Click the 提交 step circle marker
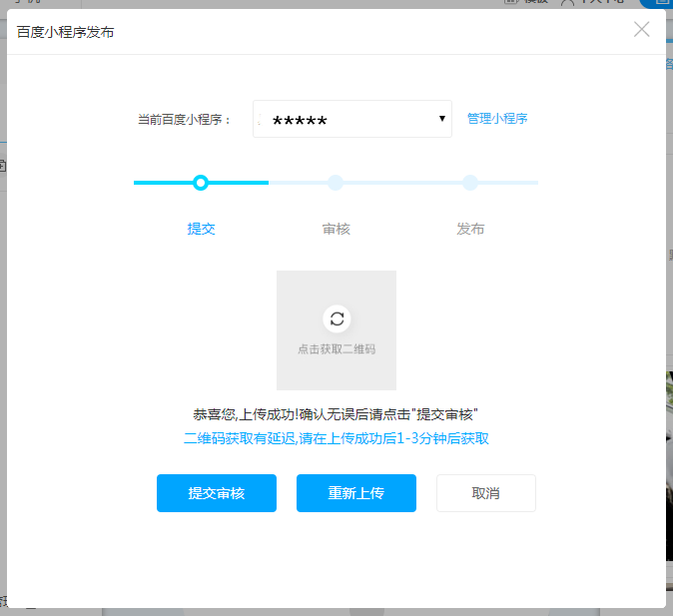 click(x=201, y=183)
